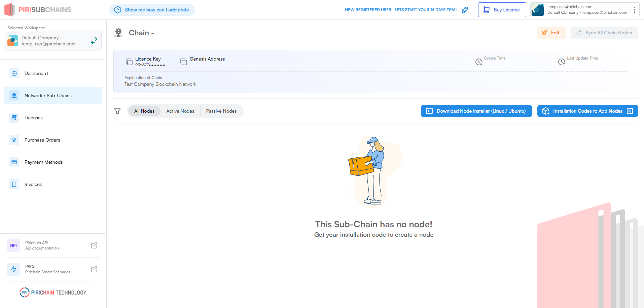Open Installation Codes to Add Nodes panel
Screen dimensions: 644x308
click(x=587, y=111)
